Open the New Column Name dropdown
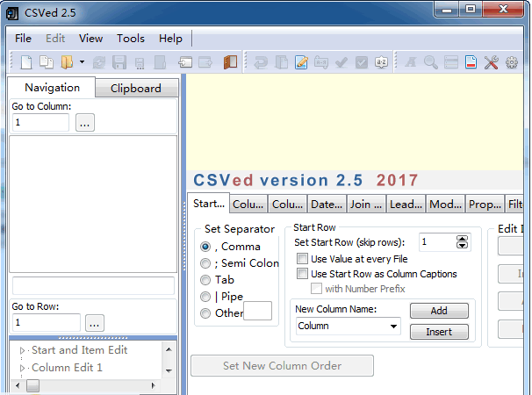 tap(393, 327)
